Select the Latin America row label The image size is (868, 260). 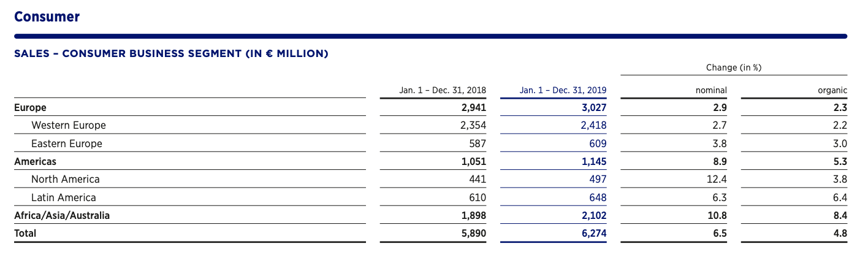[x=63, y=197]
